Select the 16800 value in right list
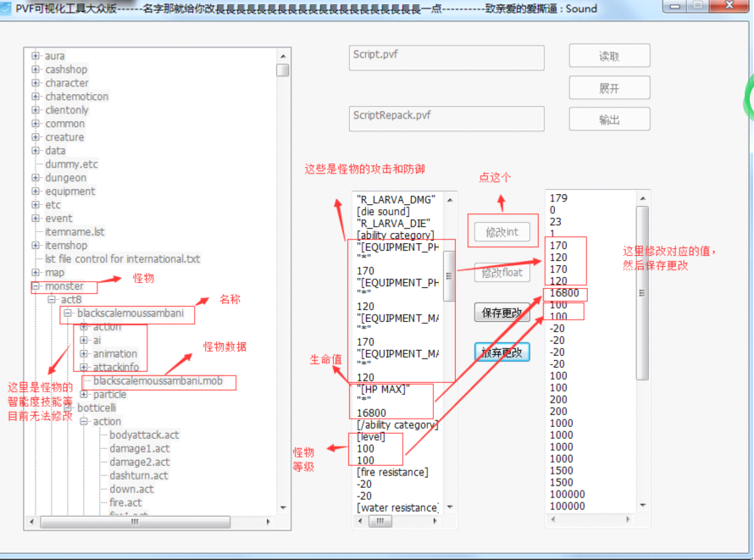Screen dimensions: 754x560 coord(563,293)
